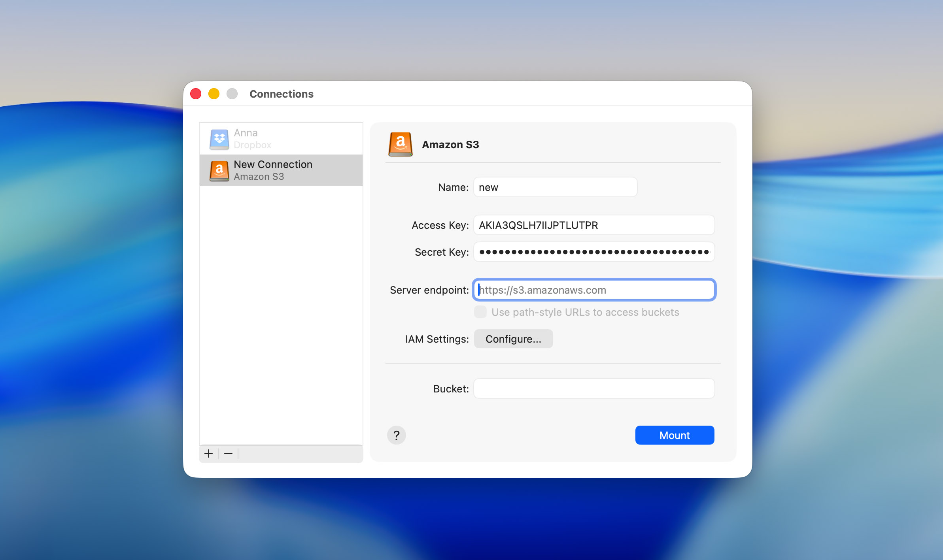
Task: Clear the name 'new' in Name box
Action: point(555,187)
